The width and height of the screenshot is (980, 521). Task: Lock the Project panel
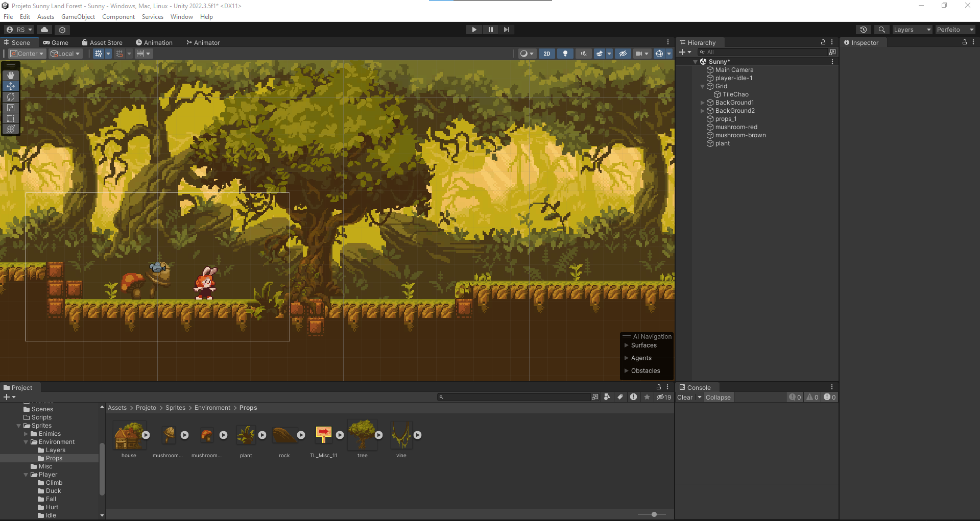click(x=658, y=387)
